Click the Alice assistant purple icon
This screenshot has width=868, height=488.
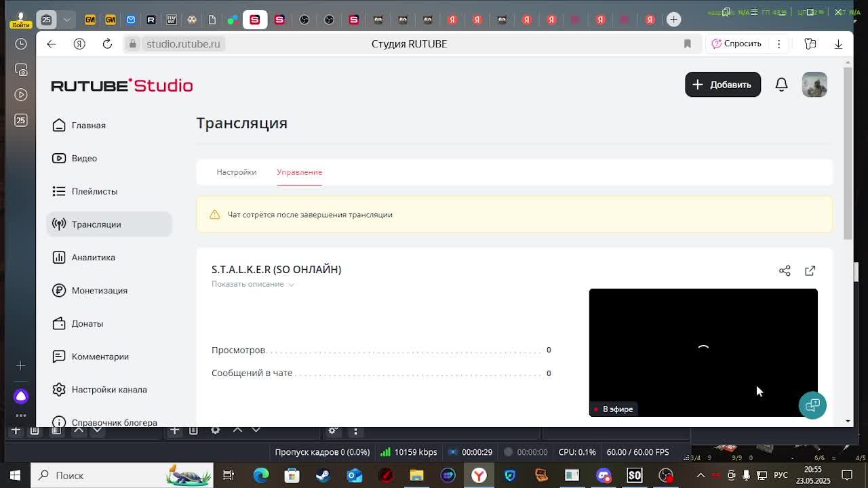[21, 396]
